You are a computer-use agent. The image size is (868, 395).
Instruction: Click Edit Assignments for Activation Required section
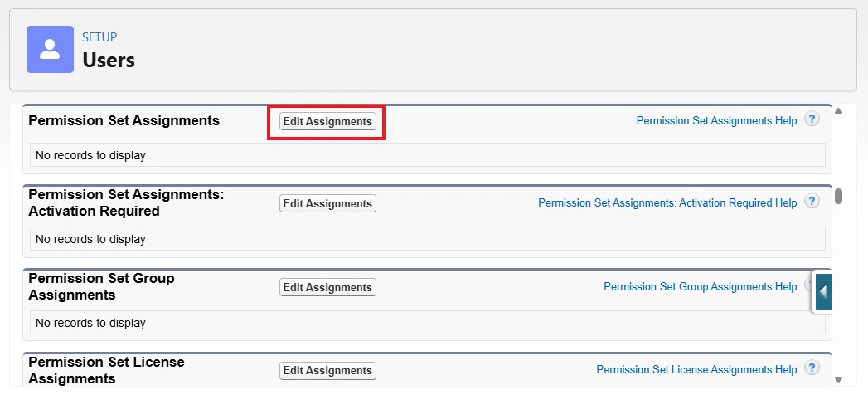coord(327,203)
